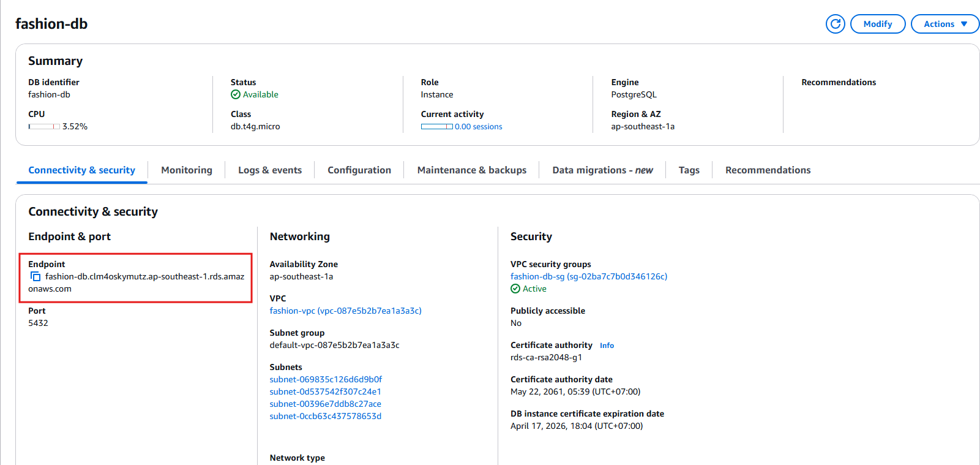Select the Tags tab
Viewport: 980px width, 465px height.
click(x=689, y=170)
